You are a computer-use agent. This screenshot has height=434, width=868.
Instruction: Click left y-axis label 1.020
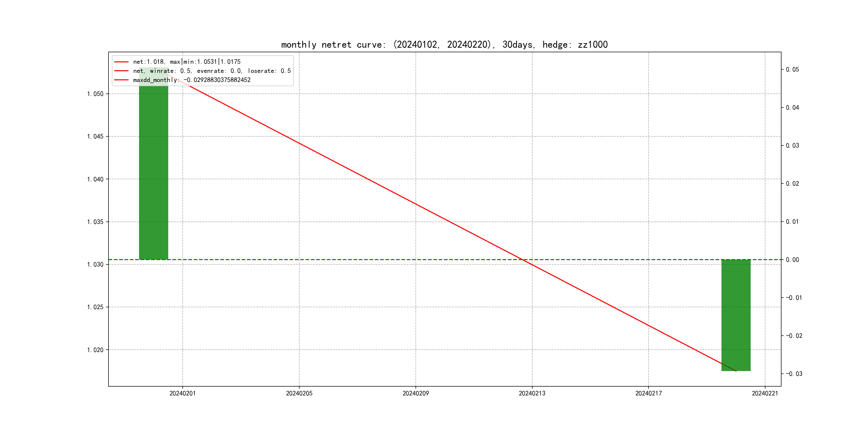[x=95, y=350]
